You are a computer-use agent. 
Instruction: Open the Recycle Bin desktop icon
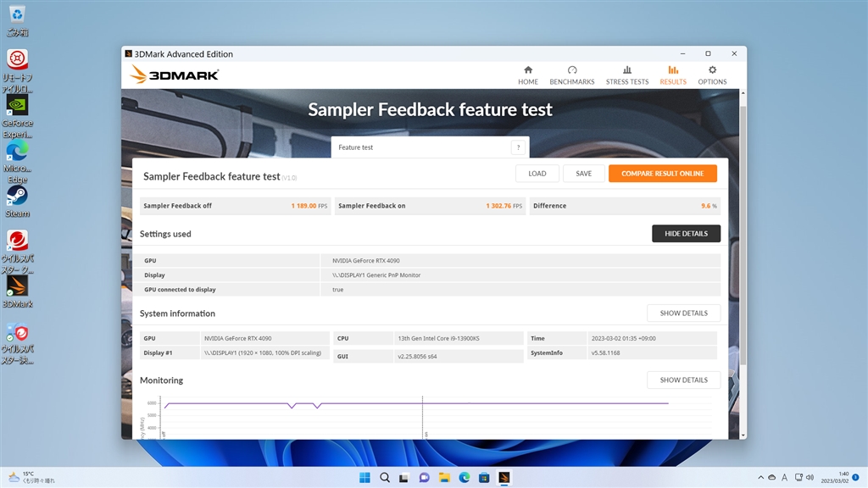[17, 20]
